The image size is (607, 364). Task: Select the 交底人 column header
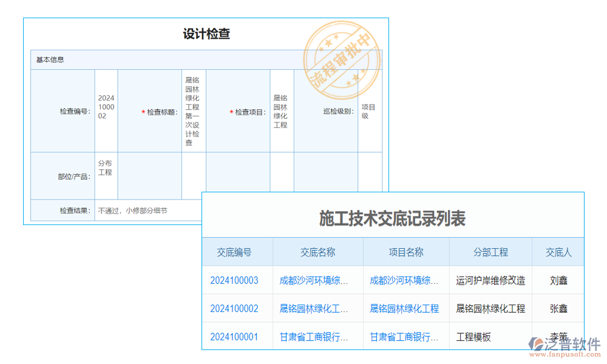pos(558,252)
